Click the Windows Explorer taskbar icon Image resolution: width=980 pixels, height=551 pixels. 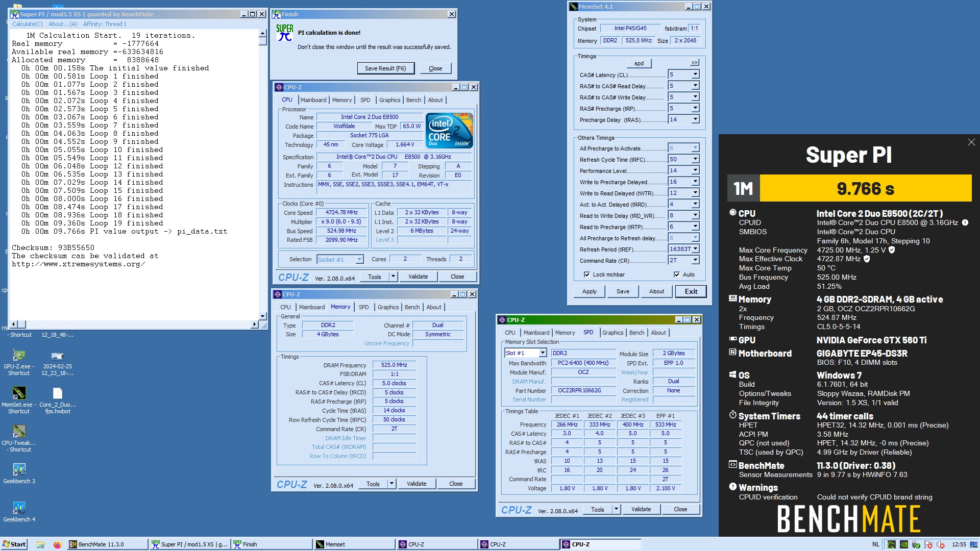40,544
